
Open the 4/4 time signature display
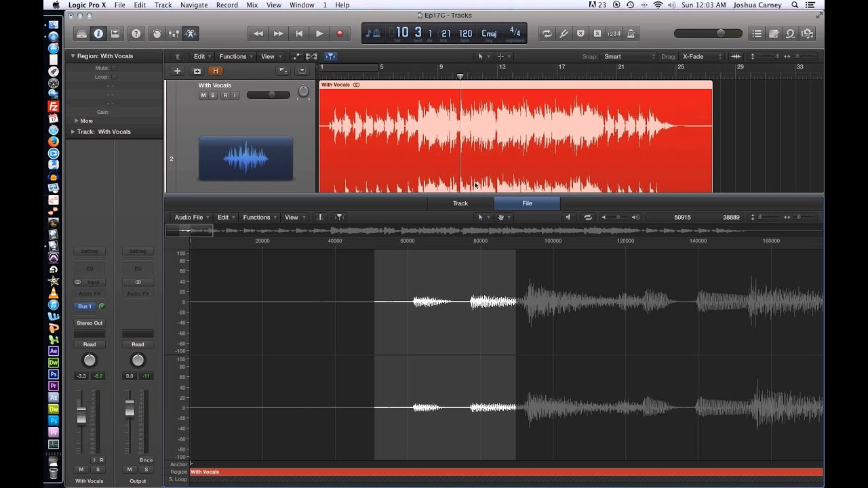(515, 33)
